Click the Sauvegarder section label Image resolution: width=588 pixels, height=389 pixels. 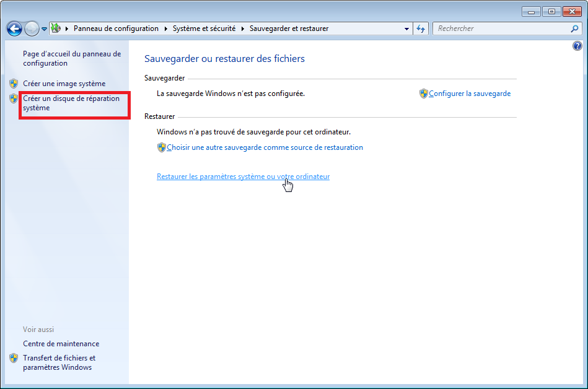point(165,78)
